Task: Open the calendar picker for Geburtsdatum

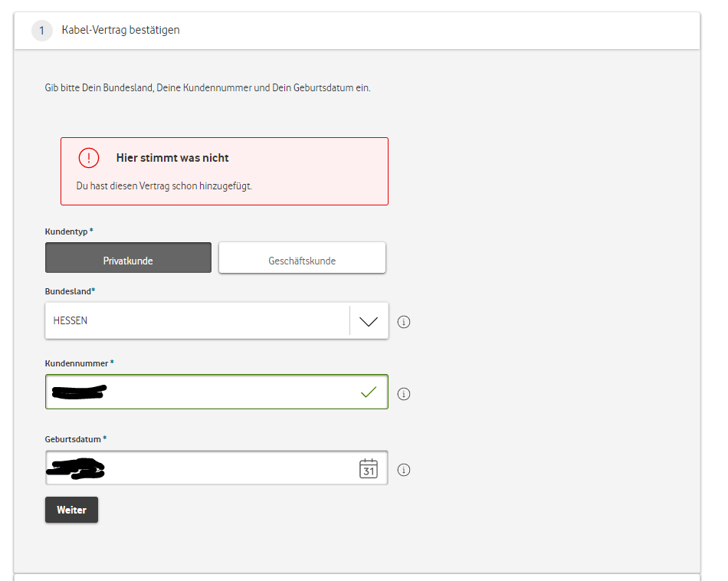Action: [x=368, y=468]
